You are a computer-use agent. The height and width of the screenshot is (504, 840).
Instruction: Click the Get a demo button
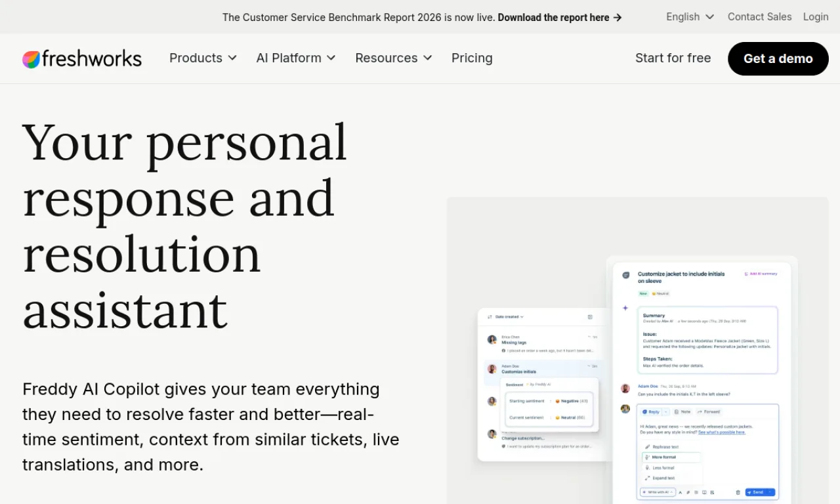coord(778,59)
